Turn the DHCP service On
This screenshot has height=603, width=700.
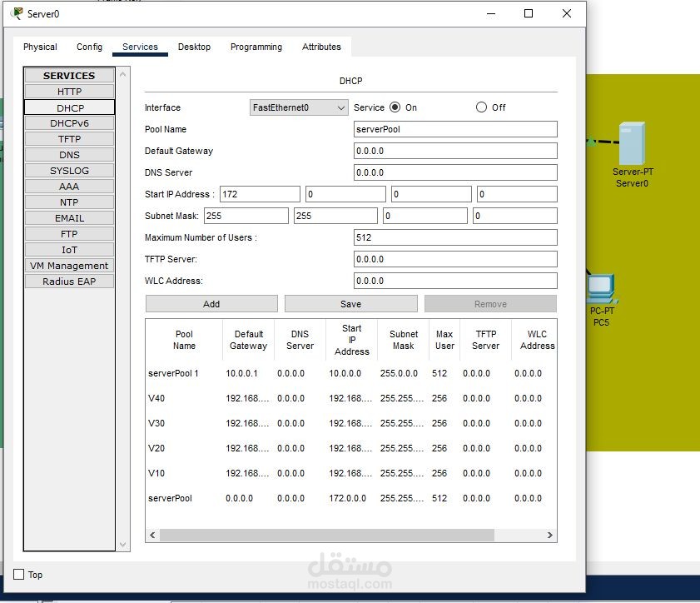pos(395,107)
